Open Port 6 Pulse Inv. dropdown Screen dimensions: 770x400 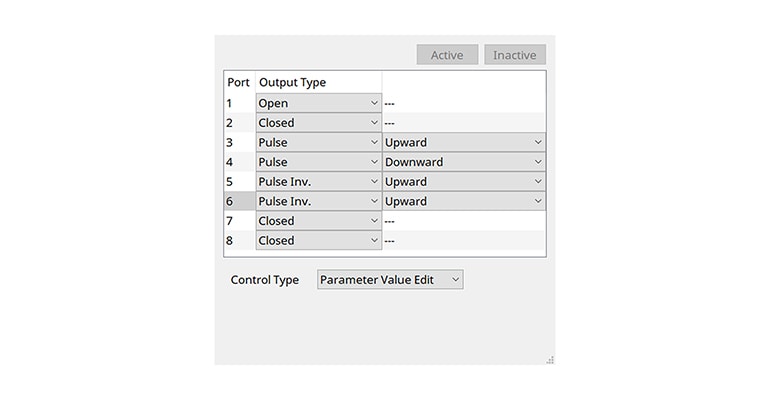(318, 201)
